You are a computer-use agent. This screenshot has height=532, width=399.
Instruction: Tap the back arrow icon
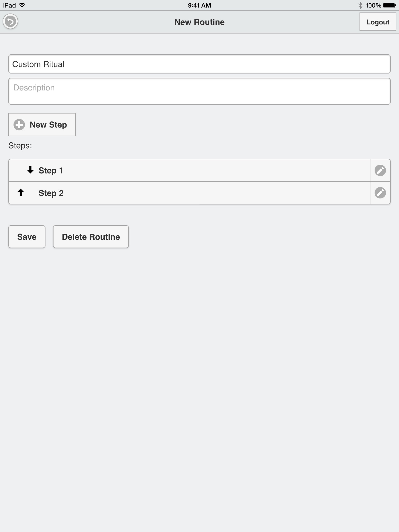(10, 22)
